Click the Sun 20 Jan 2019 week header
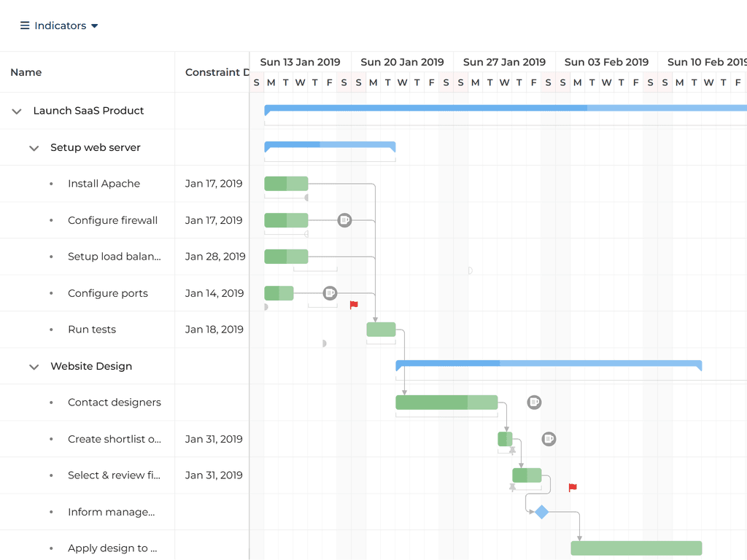This screenshot has width=747, height=560. pos(402,62)
